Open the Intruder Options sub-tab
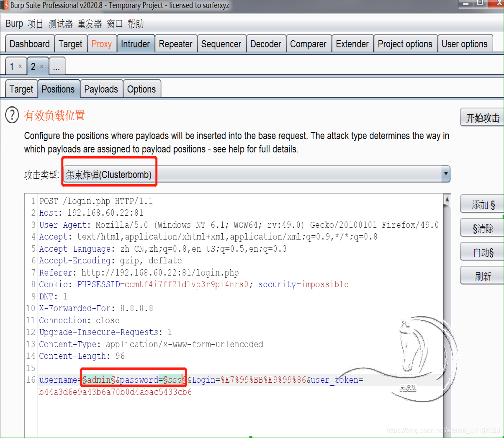Viewport: 504px width, 438px height. click(141, 89)
